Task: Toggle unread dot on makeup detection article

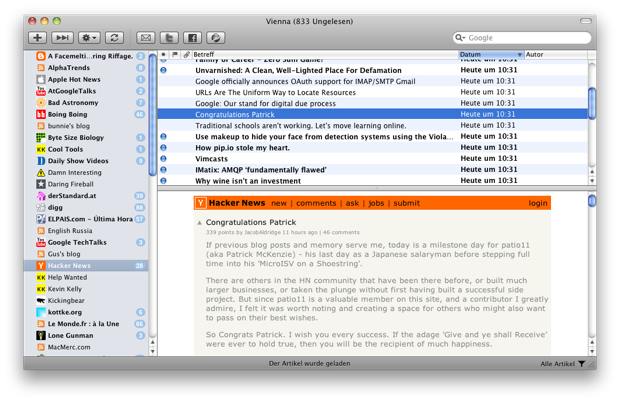Action: [163, 136]
